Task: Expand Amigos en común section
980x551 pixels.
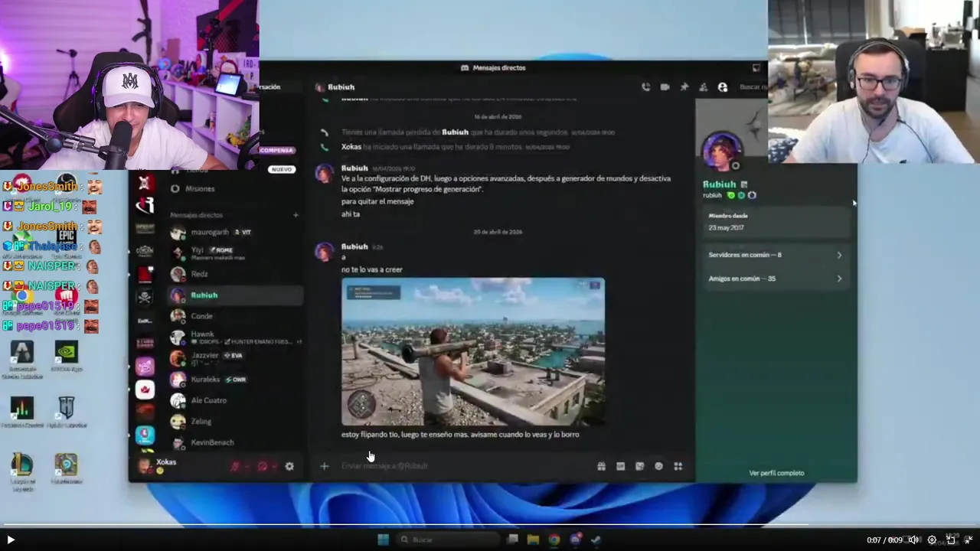Action: point(775,279)
